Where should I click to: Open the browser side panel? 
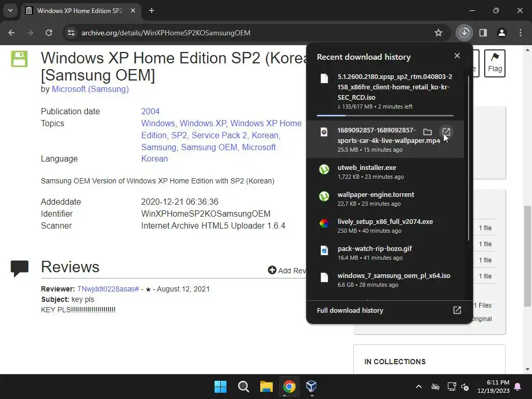click(x=483, y=33)
